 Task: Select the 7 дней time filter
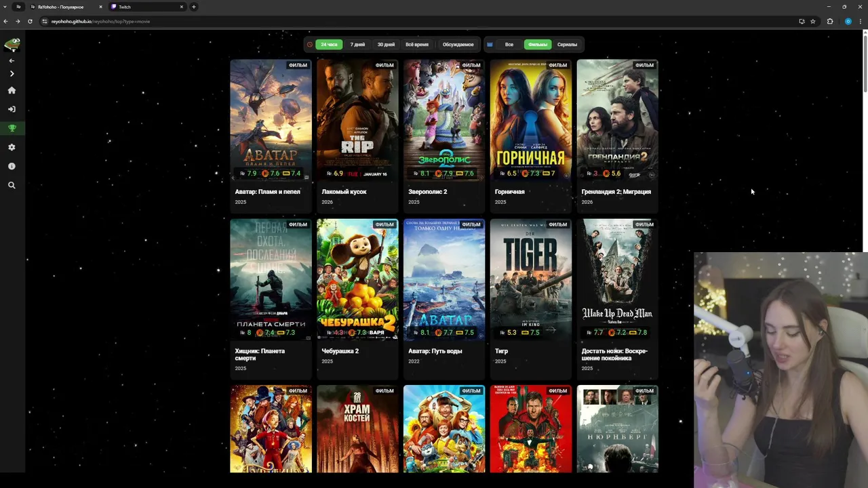coord(357,45)
